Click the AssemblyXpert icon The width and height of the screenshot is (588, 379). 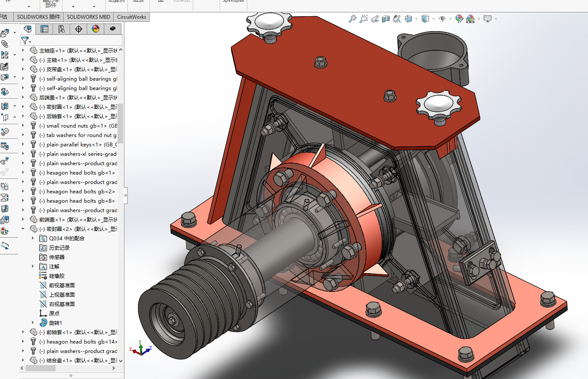tap(5, 220)
